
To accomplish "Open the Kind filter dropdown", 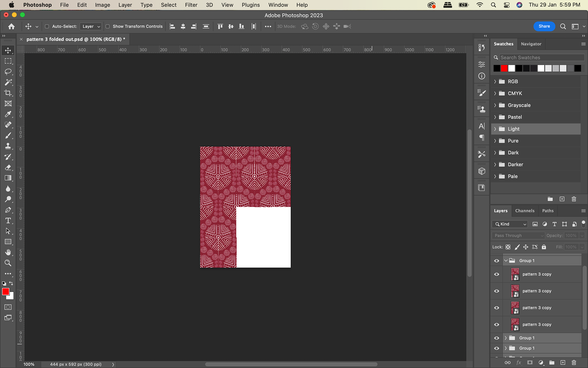I will [x=509, y=224].
